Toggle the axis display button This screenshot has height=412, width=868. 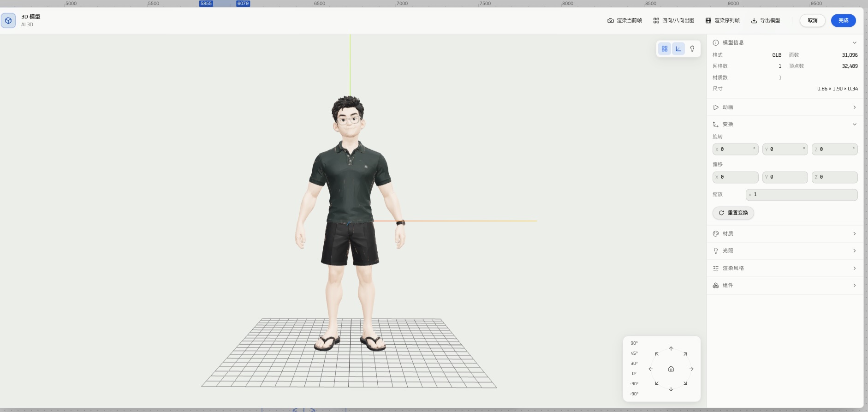pos(678,48)
